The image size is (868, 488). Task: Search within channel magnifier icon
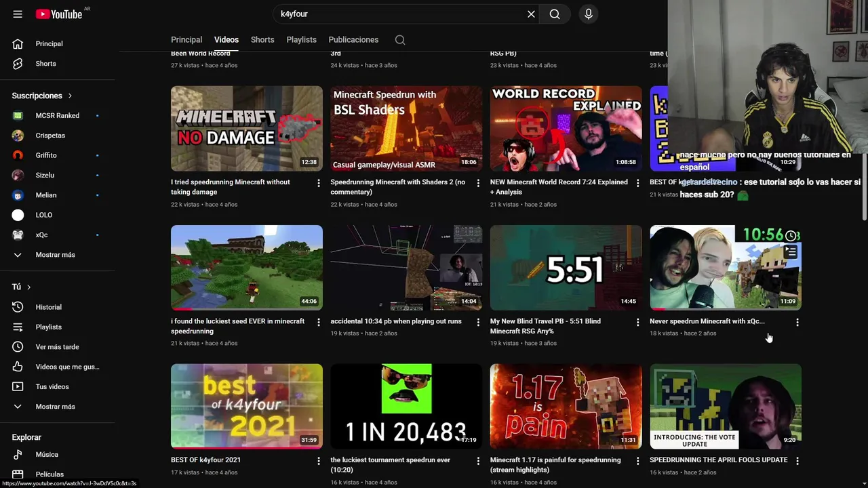click(x=400, y=40)
